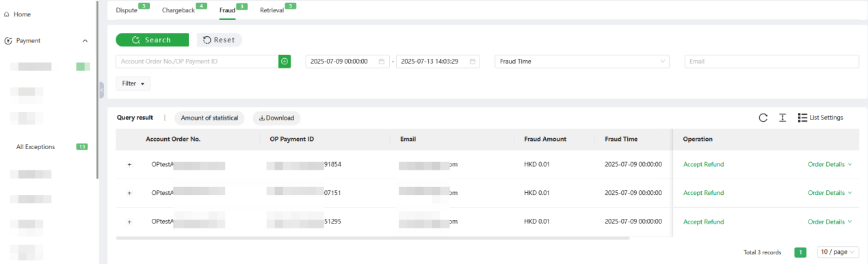Click the Home icon in sidebar
The height and width of the screenshot is (264, 868).
pos(7,14)
